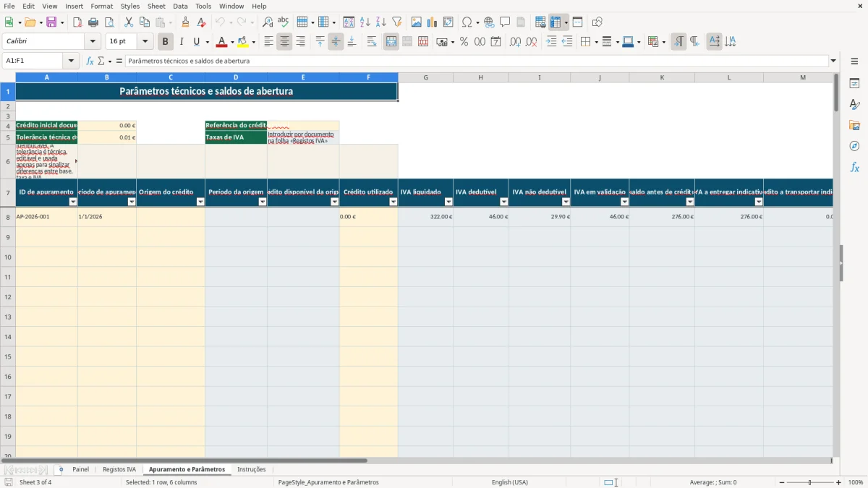Screen dimensions: 868x488
Task: Open the Styles sidebar panel
Action: 854,105
